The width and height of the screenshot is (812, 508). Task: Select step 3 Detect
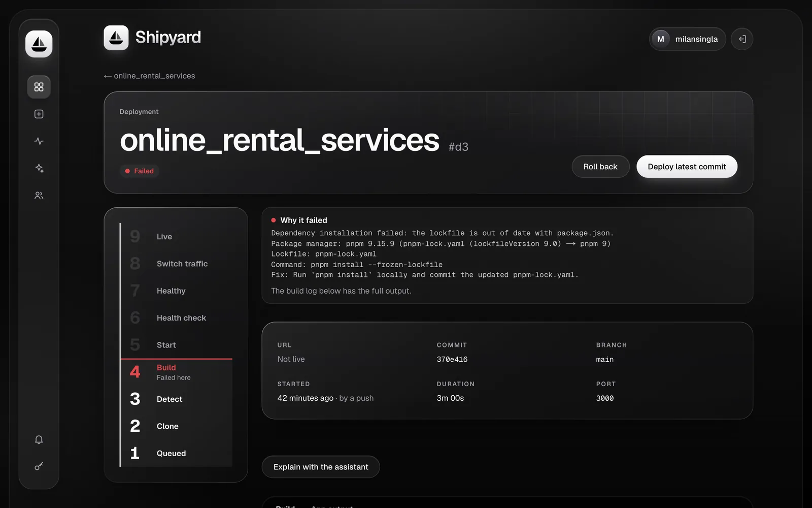[176, 399]
